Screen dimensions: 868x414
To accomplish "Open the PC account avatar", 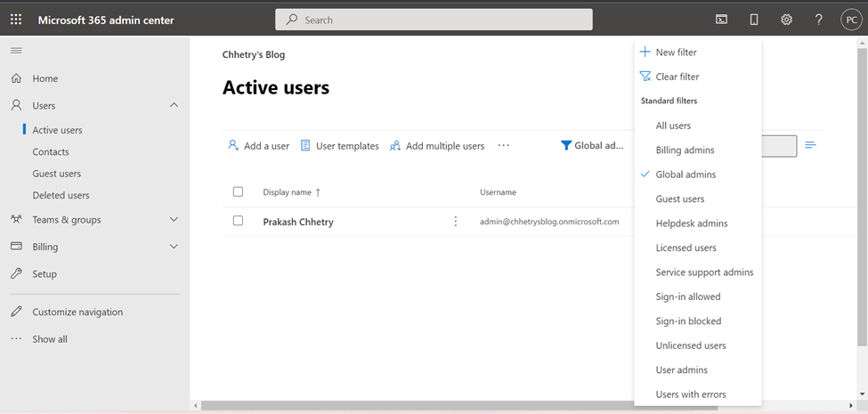I will click(851, 20).
